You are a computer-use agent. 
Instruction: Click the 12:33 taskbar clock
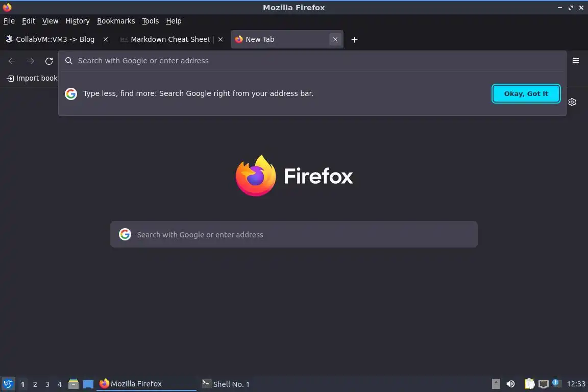[576, 384]
